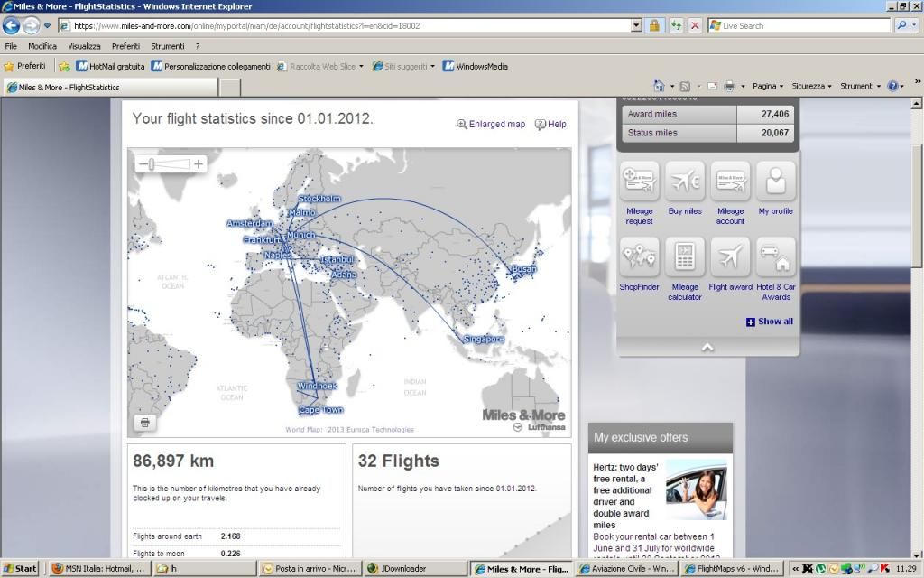Click the Live Search magnifier button
This screenshot has width=924, height=578.
[901, 25]
